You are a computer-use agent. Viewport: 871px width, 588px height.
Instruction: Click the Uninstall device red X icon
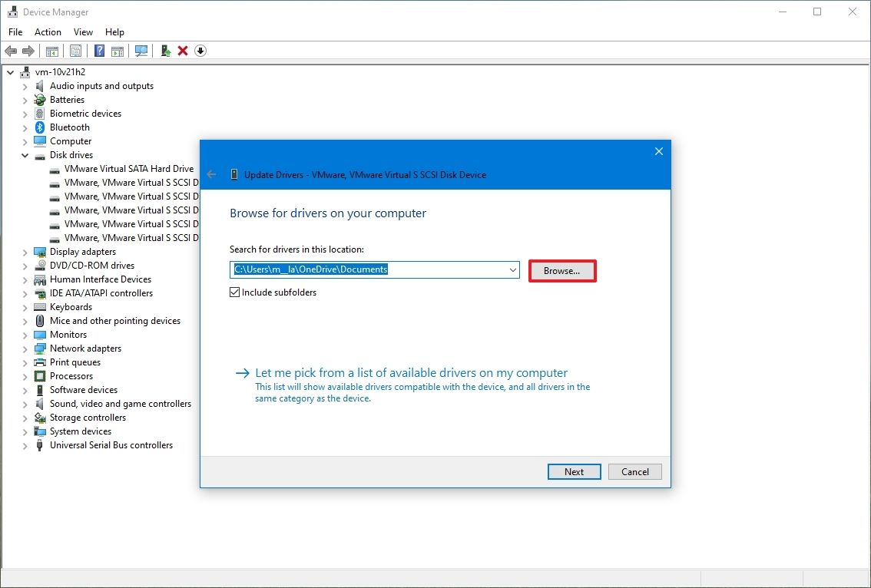coord(184,51)
